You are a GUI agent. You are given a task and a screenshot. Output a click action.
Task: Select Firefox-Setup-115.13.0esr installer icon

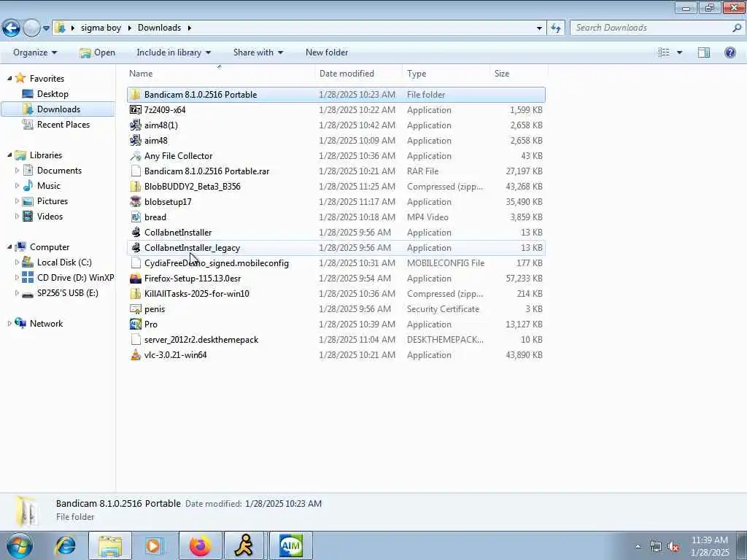click(x=135, y=278)
